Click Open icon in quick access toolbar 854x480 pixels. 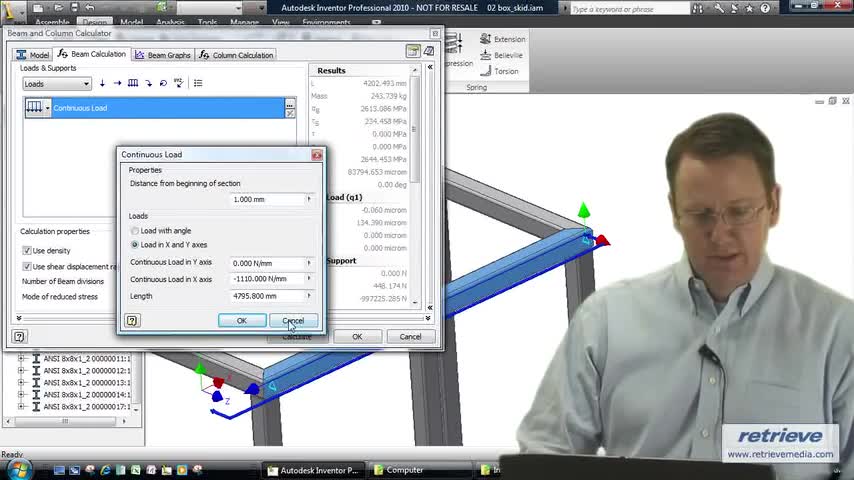pyautogui.click(x=58, y=8)
